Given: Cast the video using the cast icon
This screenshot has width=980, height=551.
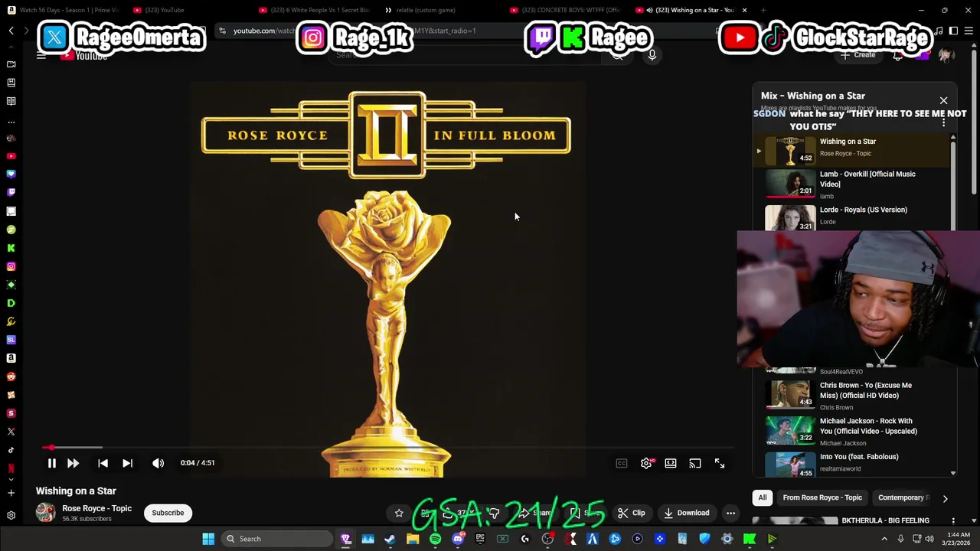Looking at the screenshot, I should pos(695,463).
